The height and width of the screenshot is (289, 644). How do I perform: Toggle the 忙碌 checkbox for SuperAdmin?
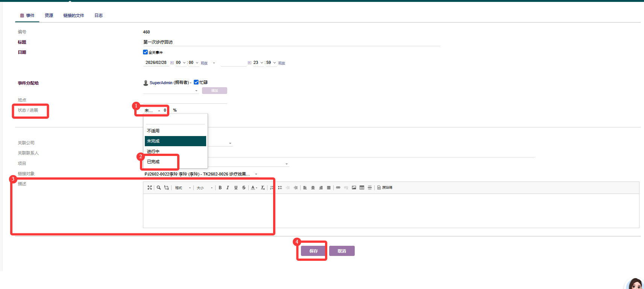[196, 82]
